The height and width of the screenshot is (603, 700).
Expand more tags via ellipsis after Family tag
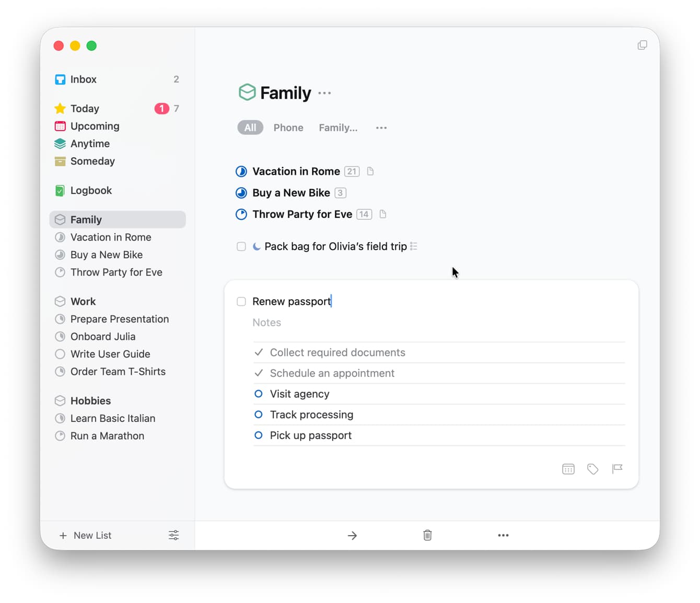coord(381,128)
